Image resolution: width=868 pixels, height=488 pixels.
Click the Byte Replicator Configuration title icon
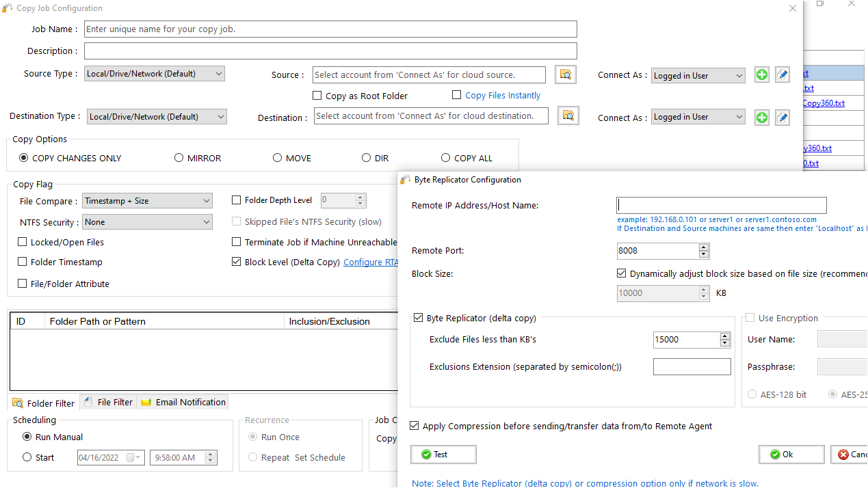coord(406,180)
